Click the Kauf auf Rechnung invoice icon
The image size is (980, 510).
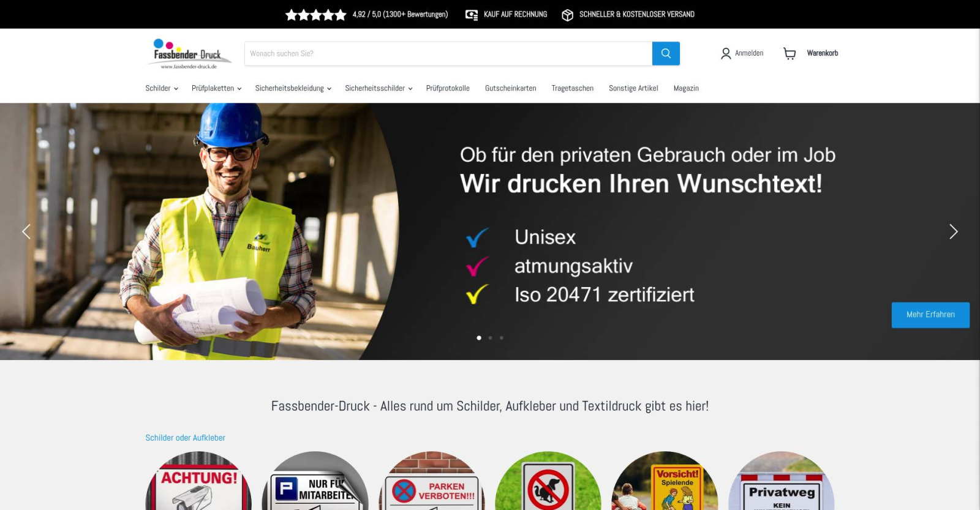pyautogui.click(x=472, y=14)
